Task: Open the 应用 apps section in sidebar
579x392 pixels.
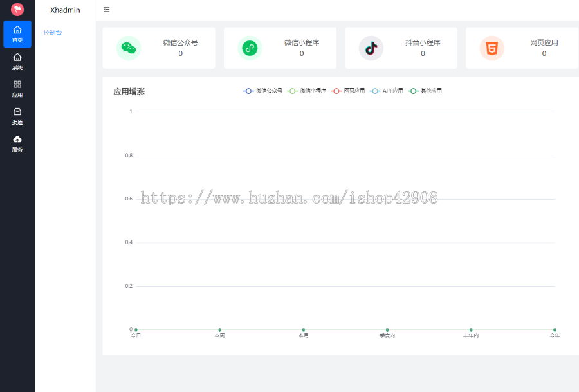Action: 17,89
